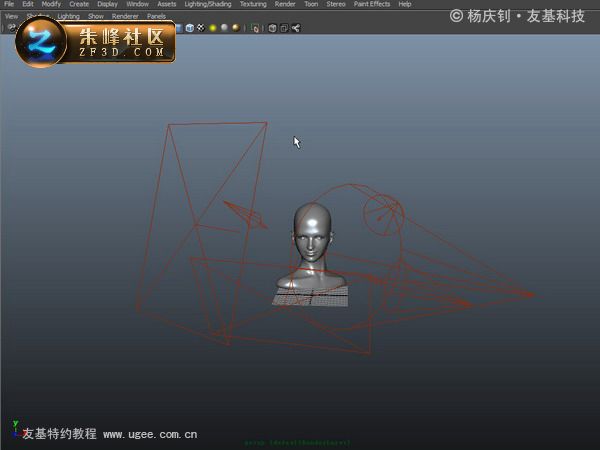Click the gray shadows sphere icon
This screenshot has width=600, height=450.
[x=225, y=28]
